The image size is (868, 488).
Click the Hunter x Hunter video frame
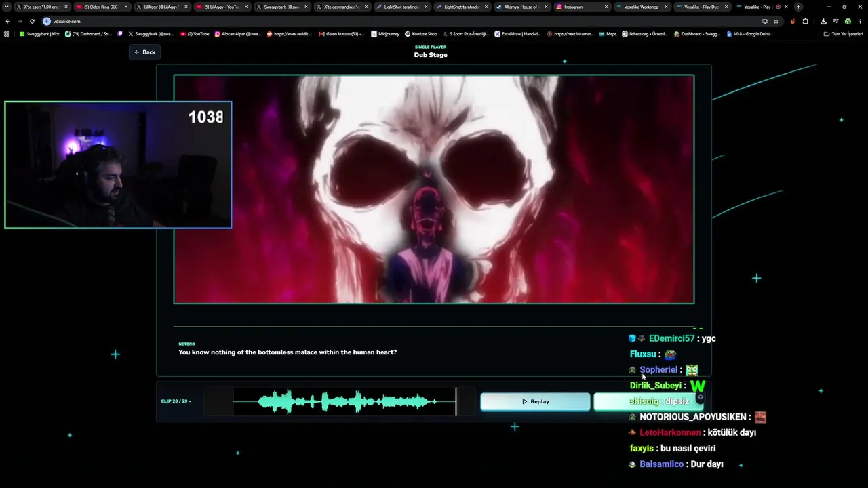pos(434,189)
